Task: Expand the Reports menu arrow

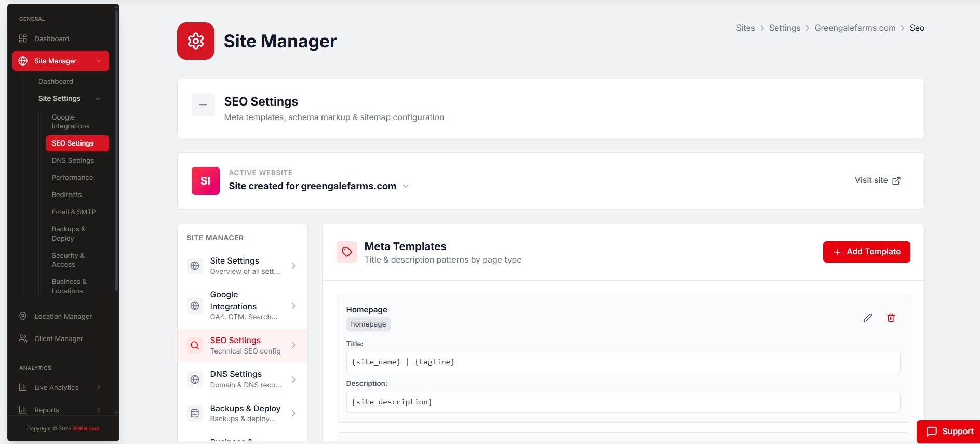Action: click(x=99, y=410)
